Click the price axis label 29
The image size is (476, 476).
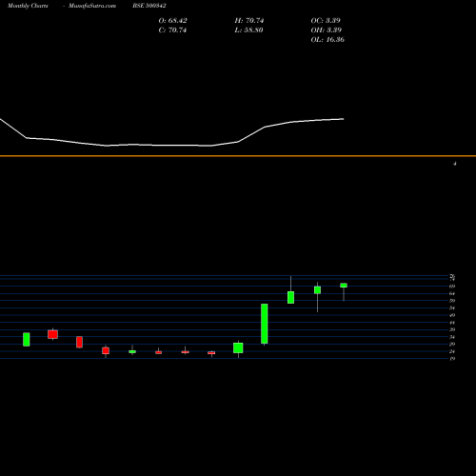(x=452, y=344)
